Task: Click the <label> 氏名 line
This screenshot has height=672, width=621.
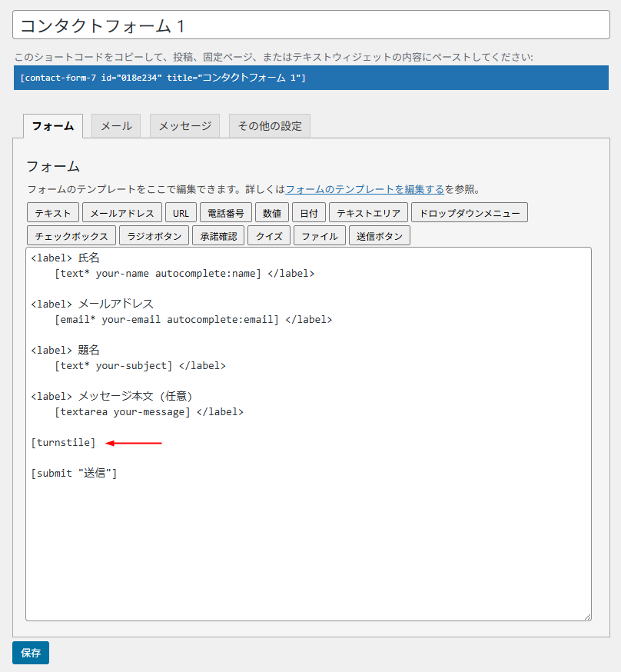Action: coord(65,258)
